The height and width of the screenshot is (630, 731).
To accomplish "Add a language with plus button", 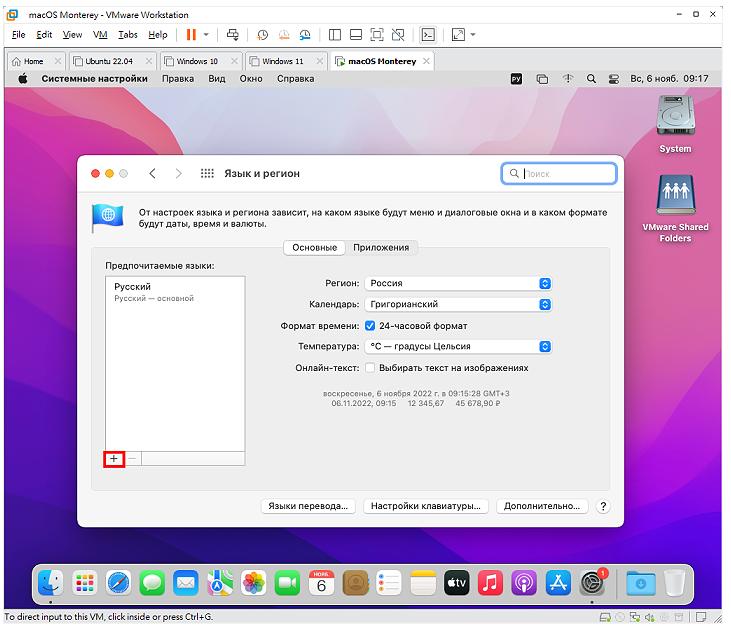I will coord(114,459).
